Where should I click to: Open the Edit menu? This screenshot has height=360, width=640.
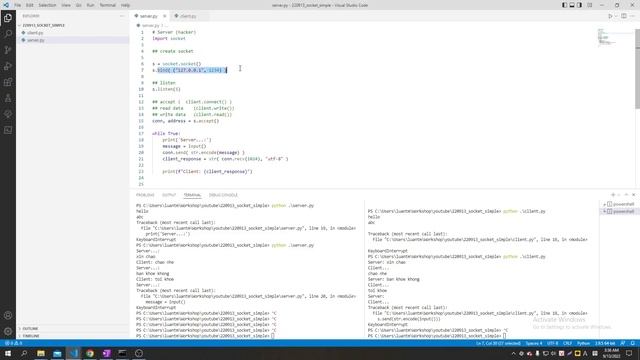point(30,5)
